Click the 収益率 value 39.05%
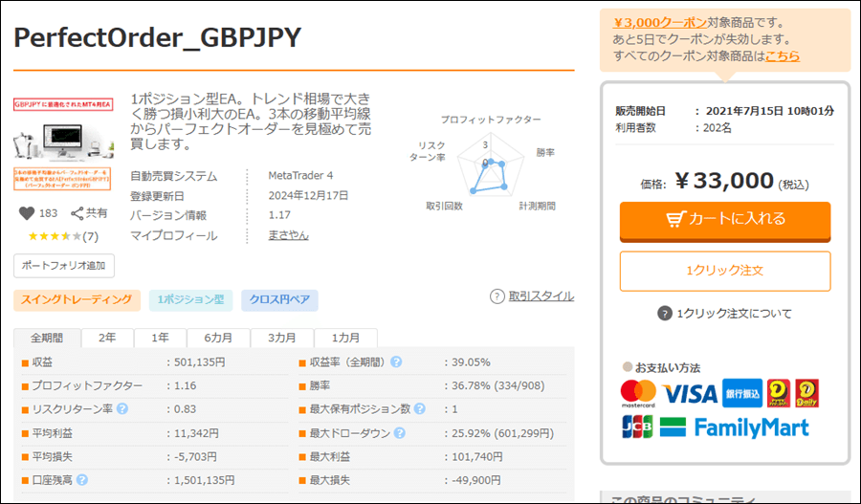 pos(471,362)
